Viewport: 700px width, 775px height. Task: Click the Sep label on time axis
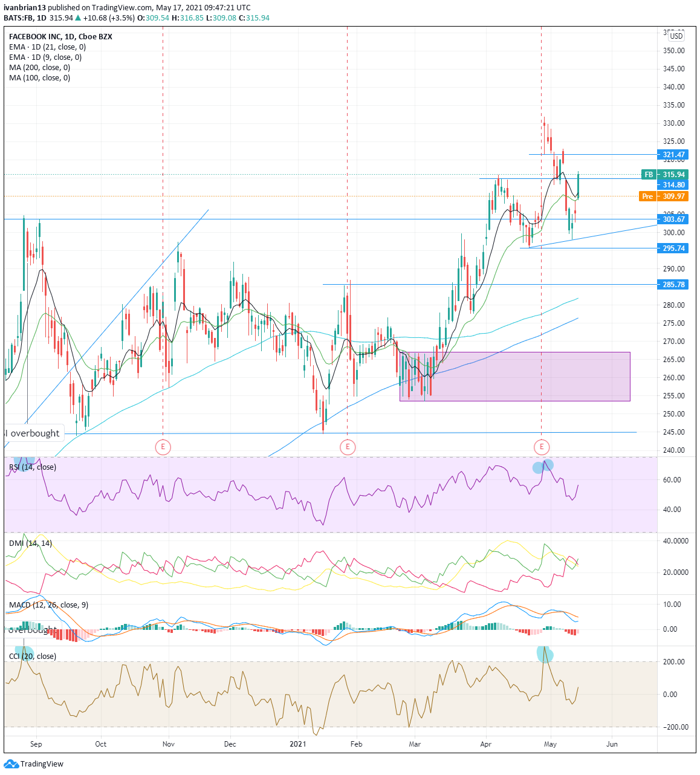pyautogui.click(x=36, y=744)
